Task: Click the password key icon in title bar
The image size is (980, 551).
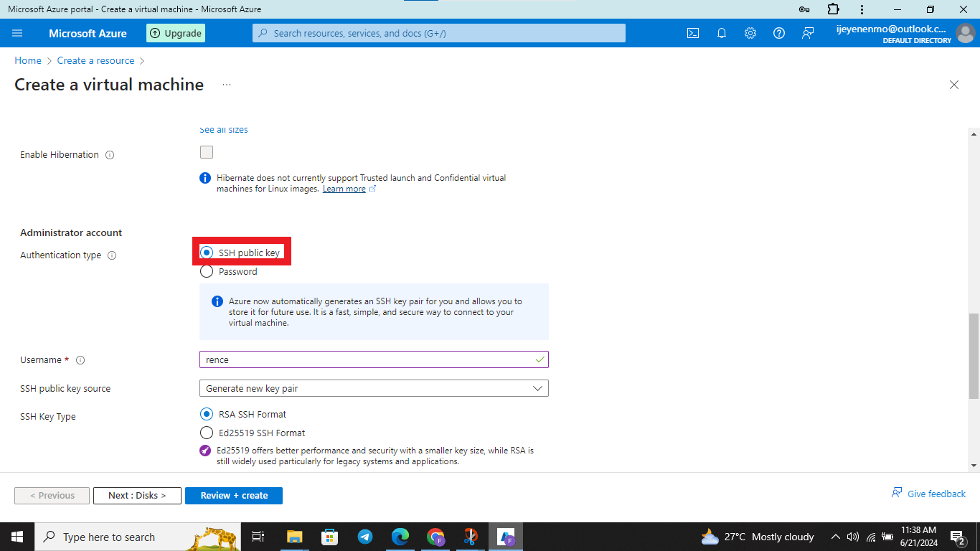Action: pyautogui.click(x=804, y=9)
